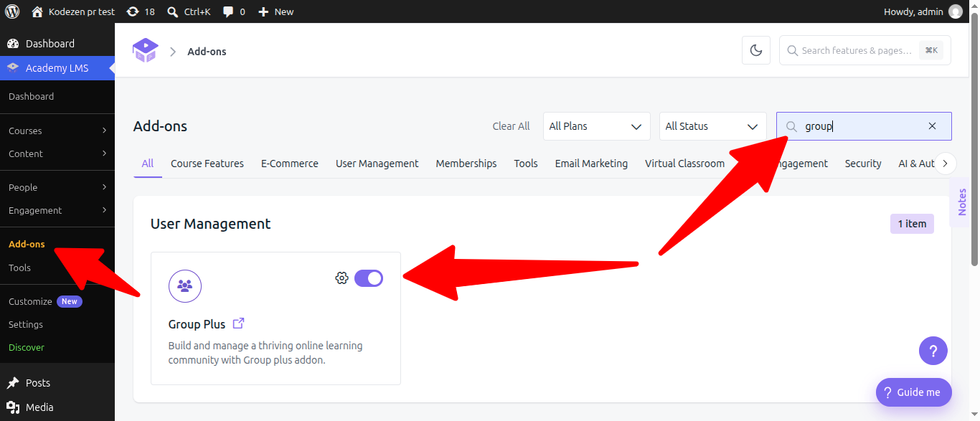
Task: Switch to dark mode moon icon
Action: click(x=756, y=50)
